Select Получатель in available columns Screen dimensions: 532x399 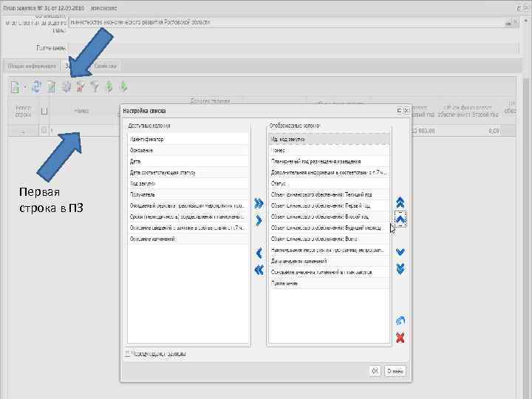(188, 194)
